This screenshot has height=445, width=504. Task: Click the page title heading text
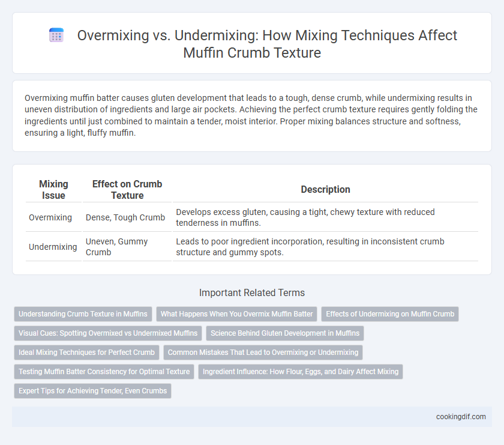(267, 44)
